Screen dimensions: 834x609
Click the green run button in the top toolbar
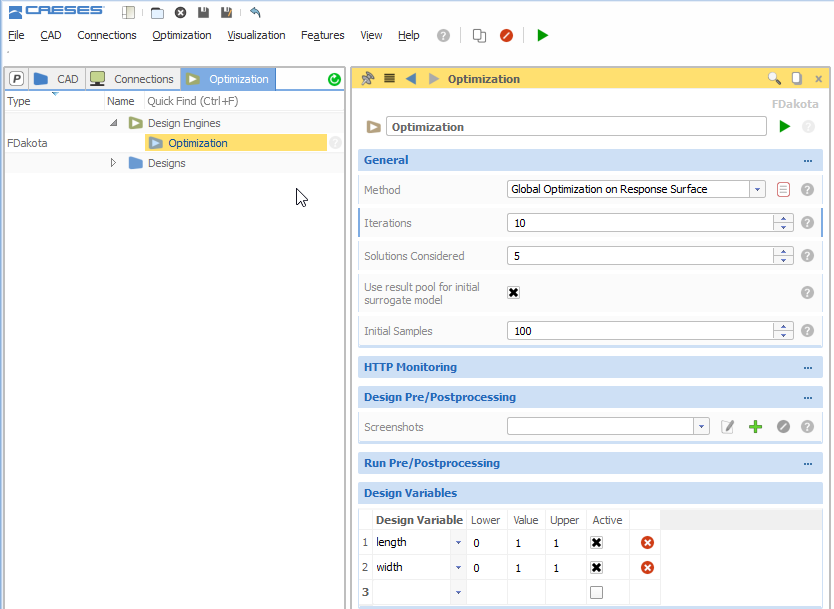[x=542, y=35]
